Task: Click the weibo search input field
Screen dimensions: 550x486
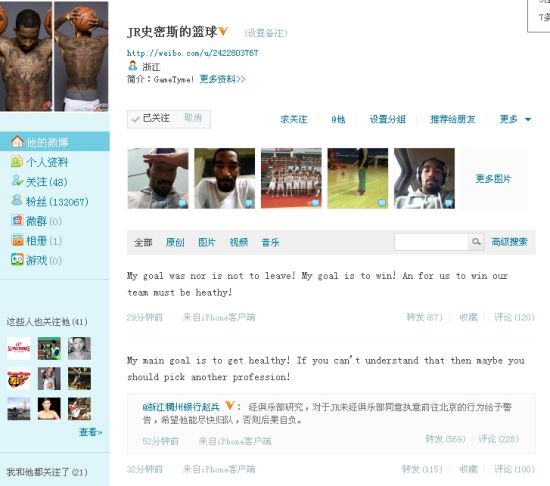Action: click(x=431, y=242)
